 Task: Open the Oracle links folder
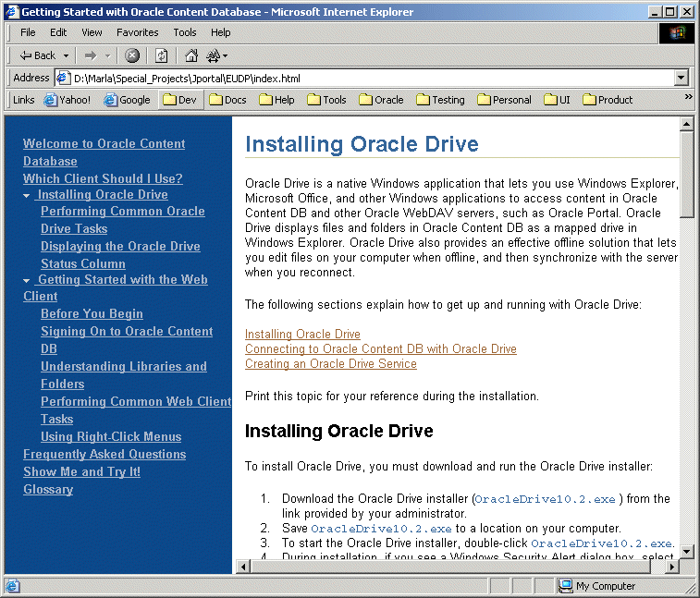tap(381, 100)
